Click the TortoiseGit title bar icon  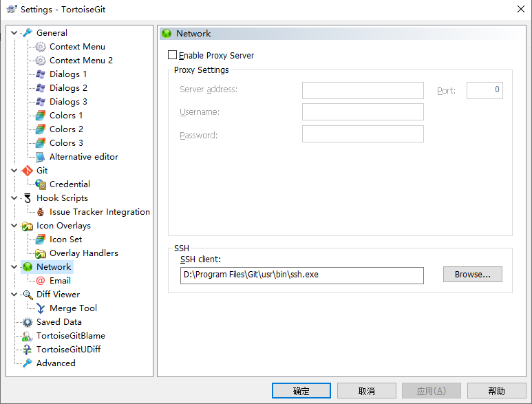(11, 9)
